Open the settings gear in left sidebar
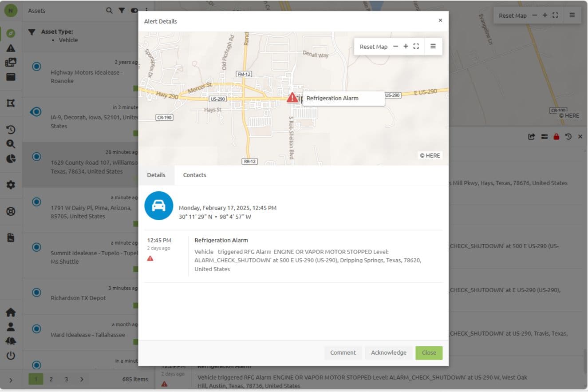The width and height of the screenshot is (588, 392). pos(11,185)
